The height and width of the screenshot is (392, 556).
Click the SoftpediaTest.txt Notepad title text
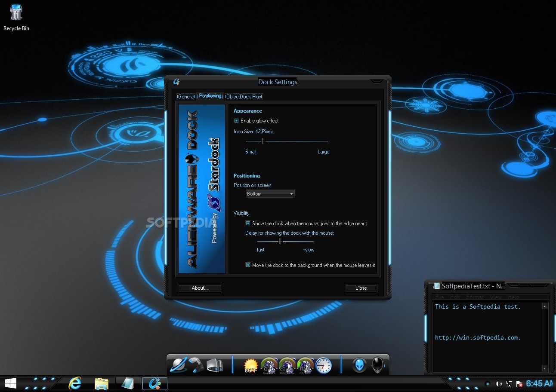[x=473, y=286]
